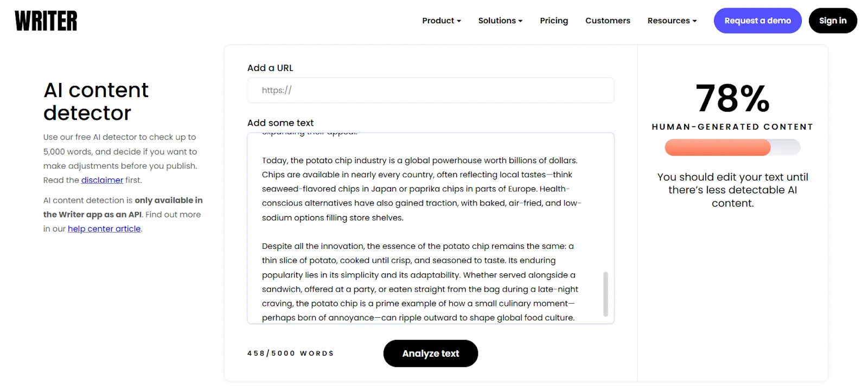The height and width of the screenshot is (386, 868).
Task: Click the Sign in button
Action: (833, 21)
